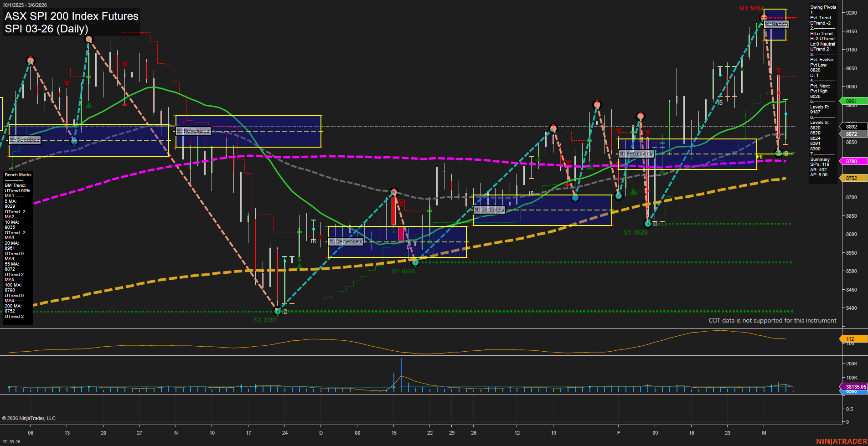Click the orange 8752 price level marker
This screenshot has width=868, height=446.
coord(851,178)
